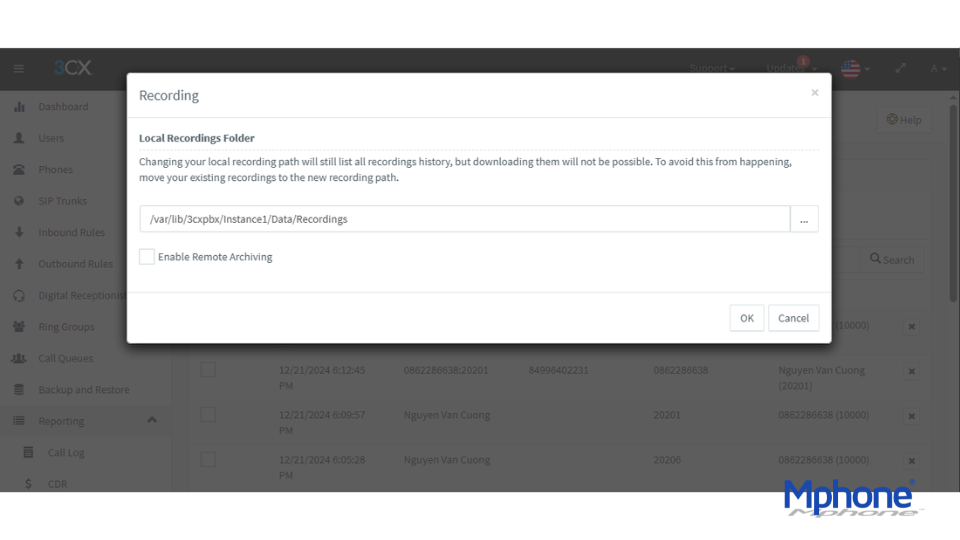Go to Ring Groups menu item
The image size is (960, 540).
coord(66,327)
